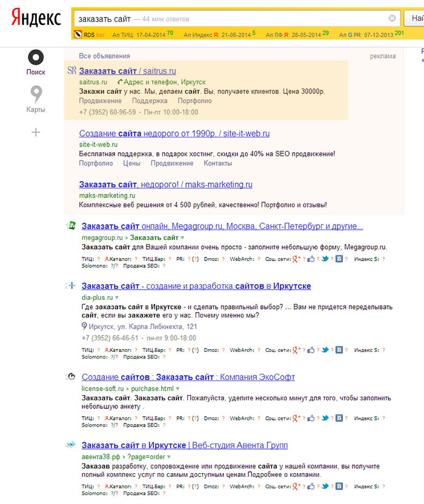Image resolution: width=424 pixels, height=504 pixels.
Task: Click the license-soft.ru result favicon
Action: 72,376
